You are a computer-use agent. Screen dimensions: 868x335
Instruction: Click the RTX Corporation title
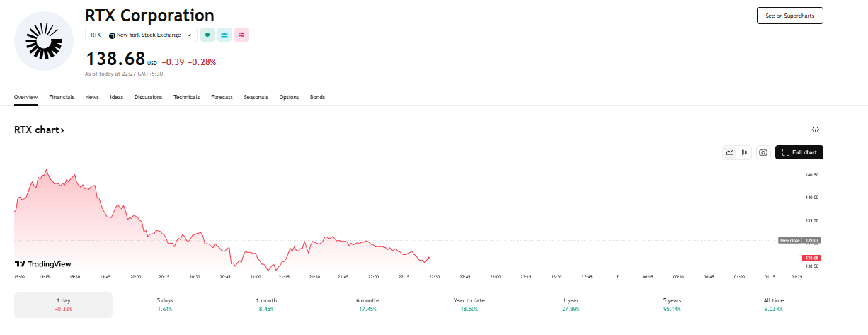tap(149, 15)
